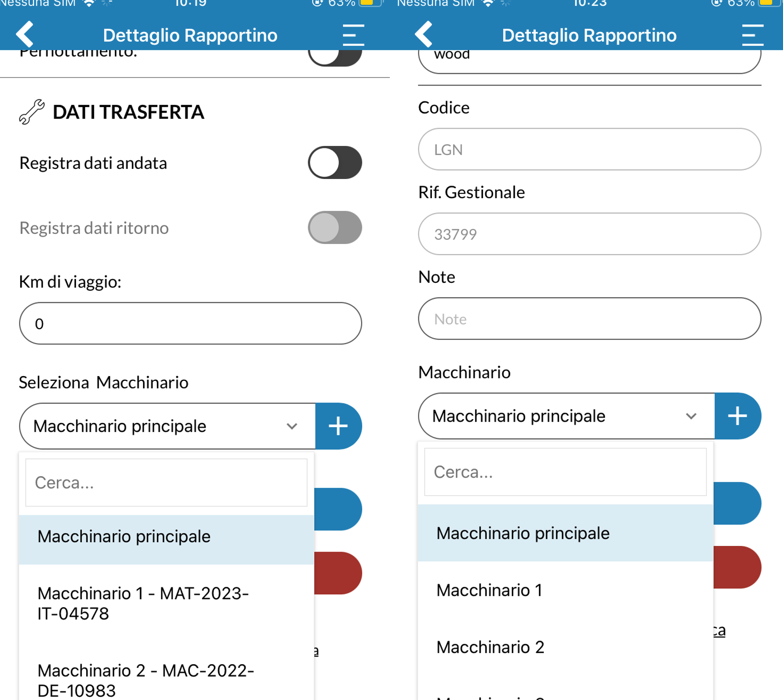Click the Note text field

point(589,319)
